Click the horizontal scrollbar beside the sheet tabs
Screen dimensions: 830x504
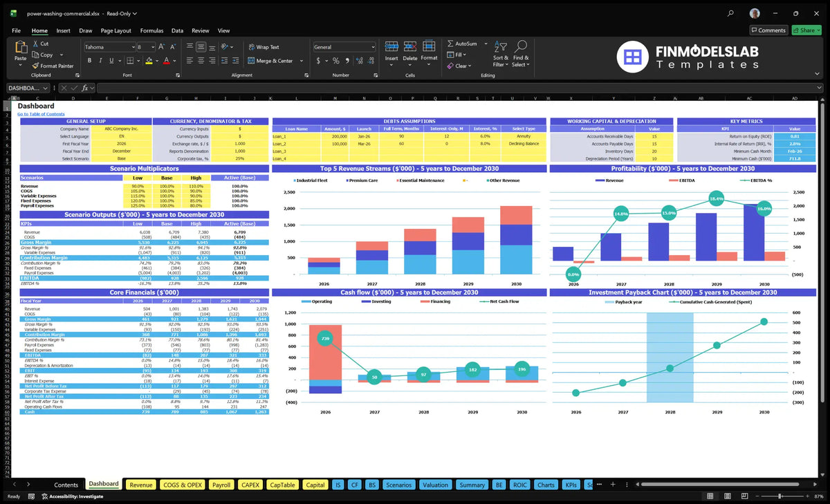click(719, 485)
